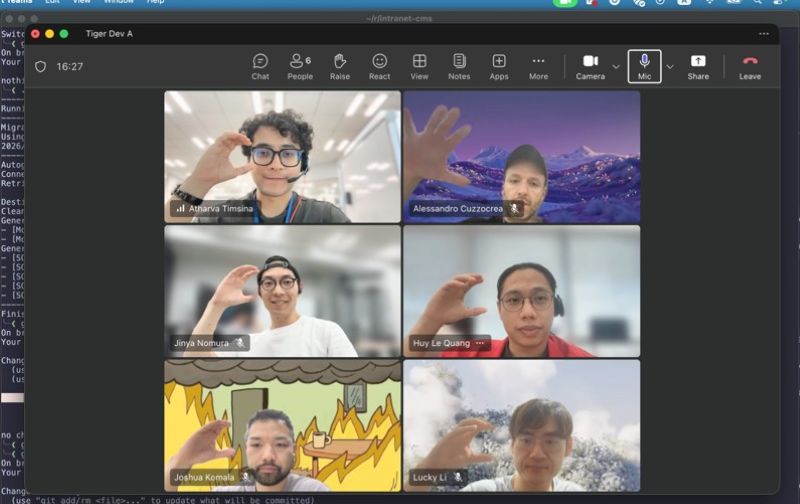Click the meeting security shield icon

pos(41,67)
